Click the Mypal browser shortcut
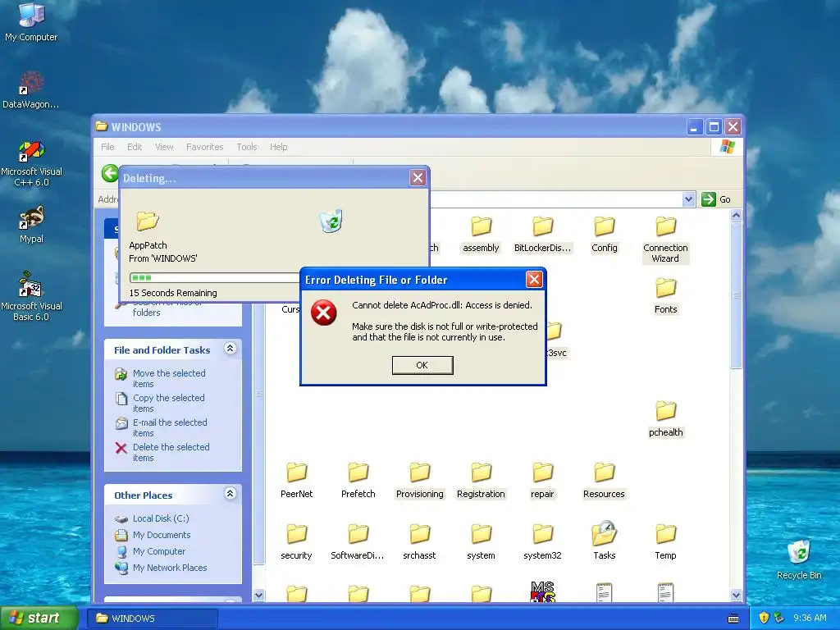This screenshot has height=630, width=840. (x=31, y=225)
